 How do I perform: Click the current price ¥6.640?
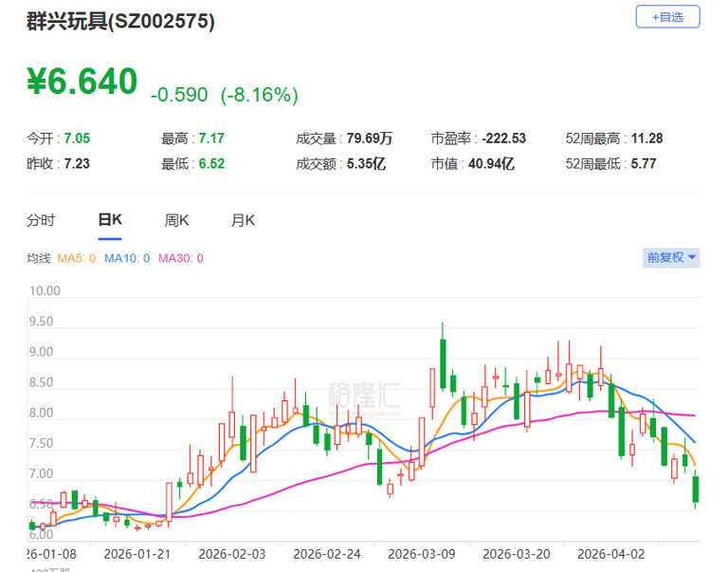coord(82,82)
